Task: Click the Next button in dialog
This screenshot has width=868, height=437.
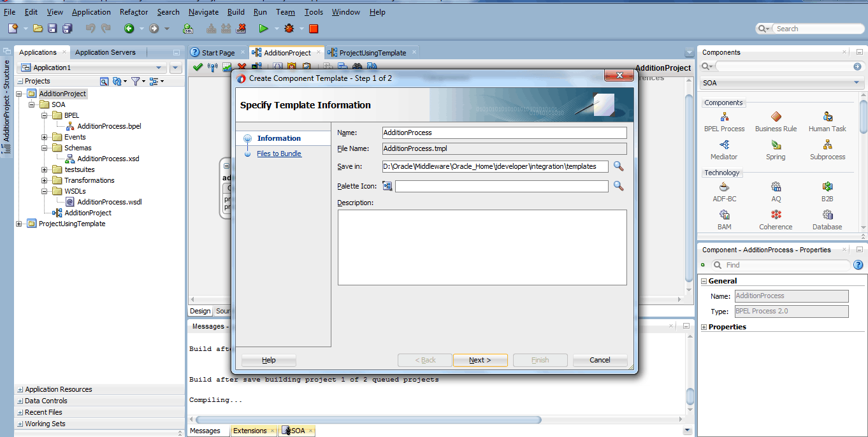Action: pyautogui.click(x=481, y=360)
